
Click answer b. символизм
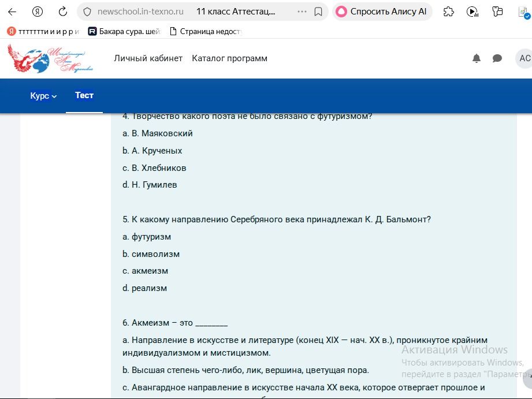pyautogui.click(x=151, y=254)
